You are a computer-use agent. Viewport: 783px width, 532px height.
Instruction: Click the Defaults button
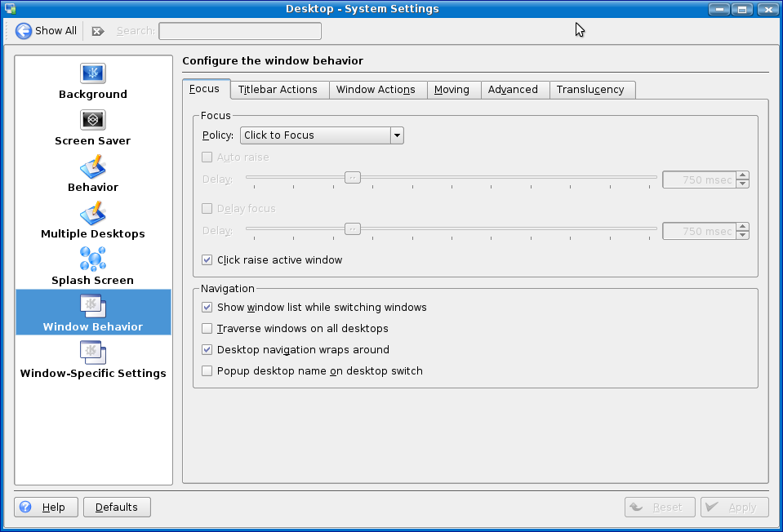[117, 507]
